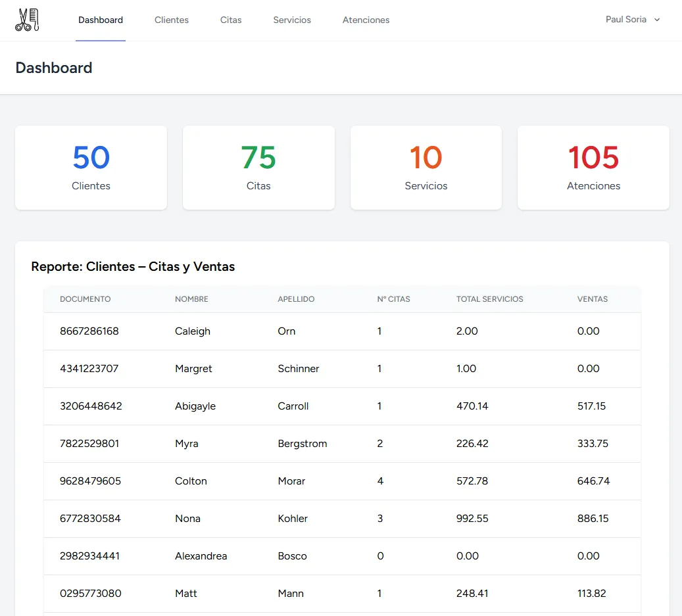Click the scissors and comb logo
682x616 pixels.
click(27, 20)
